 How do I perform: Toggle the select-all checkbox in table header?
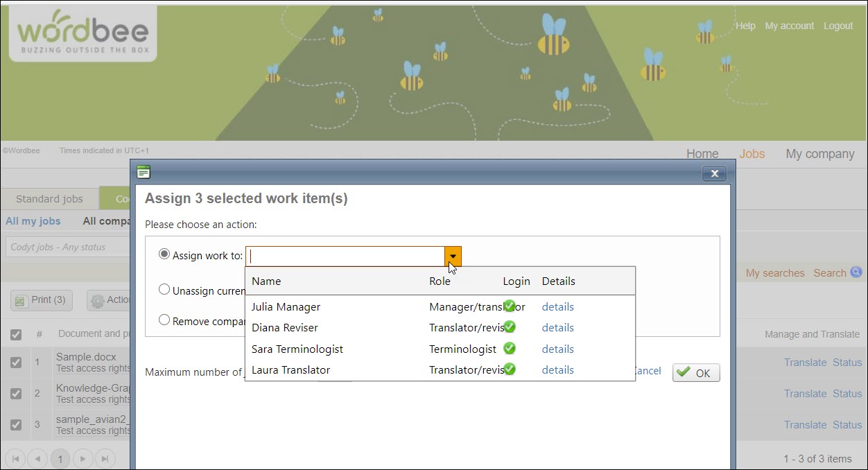coord(16,334)
